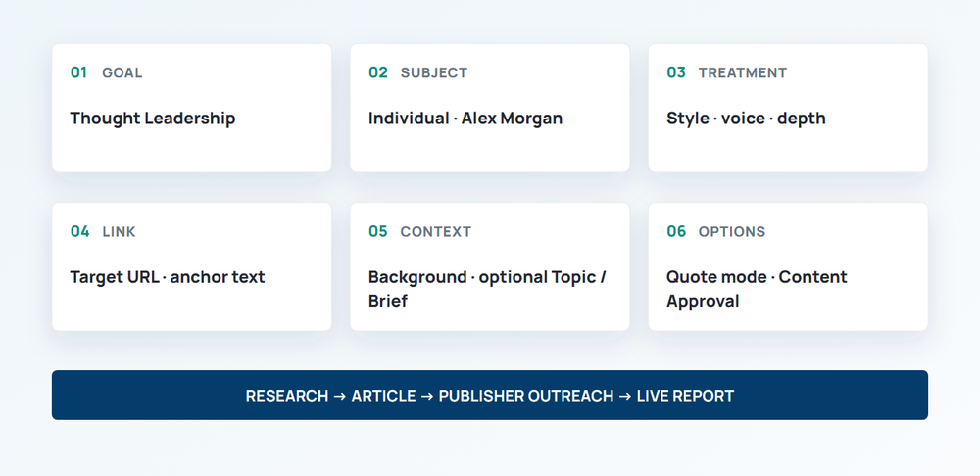Open the 01 Goal card

click(x=191, y=108)
